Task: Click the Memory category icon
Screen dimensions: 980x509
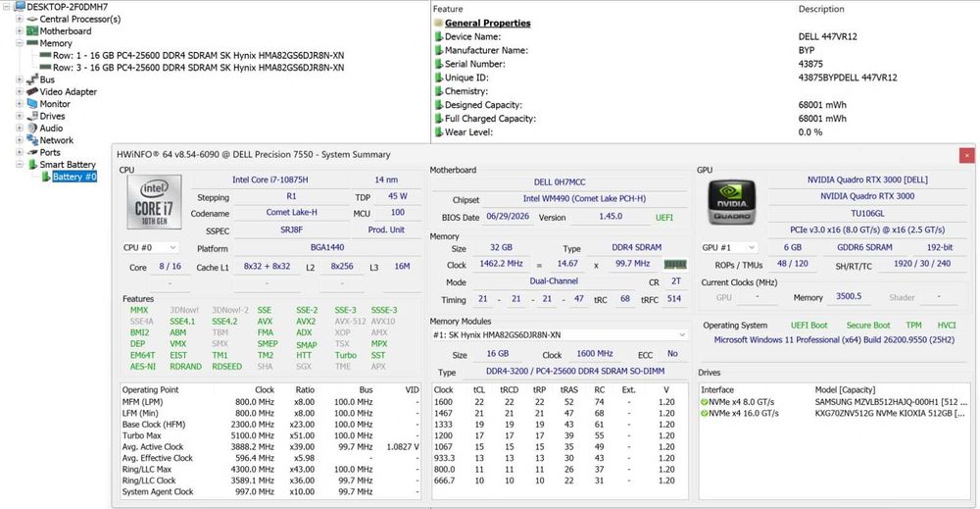Action: [x=32, y=43]
